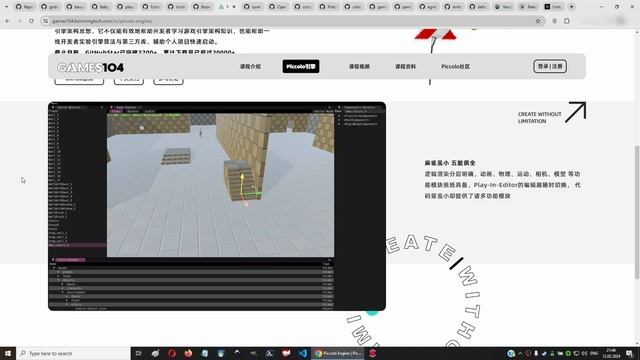
Task: Open a new browser tab with plus
Action: click(x=571, y=7)
